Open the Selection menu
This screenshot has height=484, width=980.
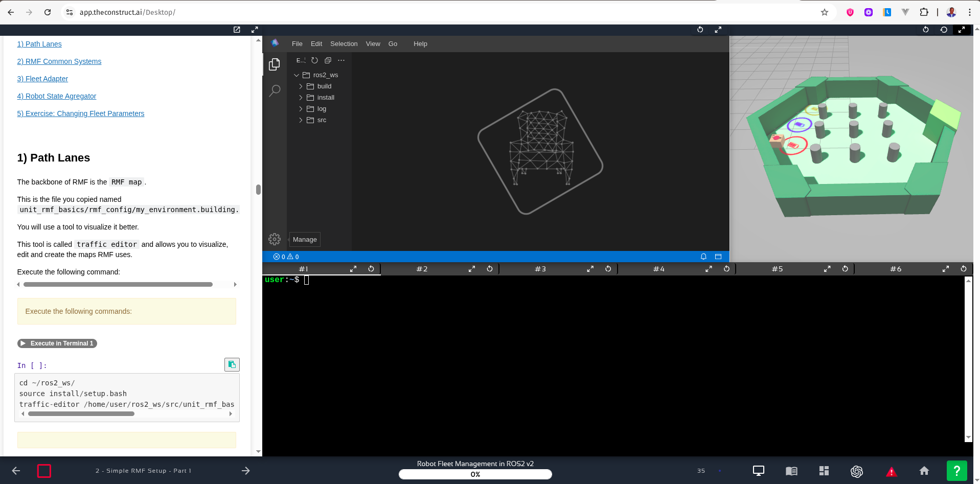[344, 44]
